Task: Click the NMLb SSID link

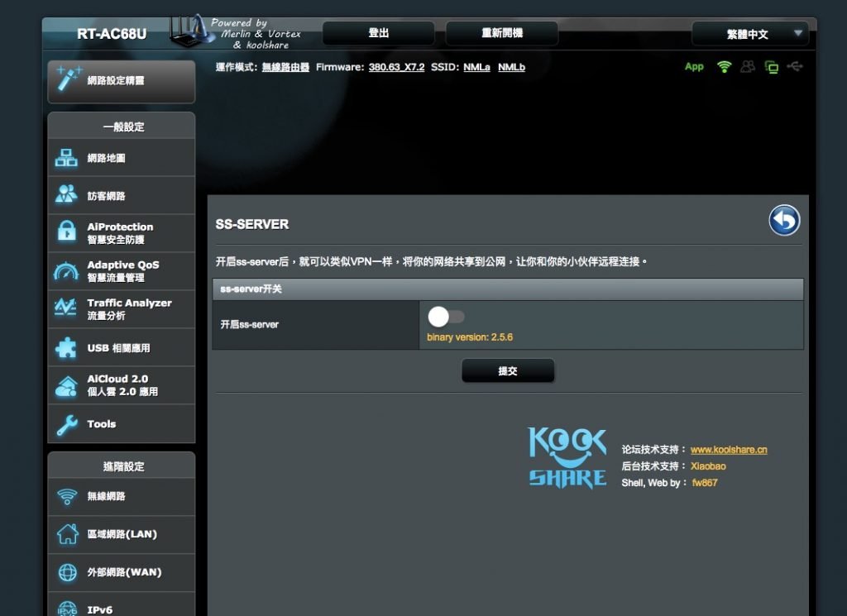Action: tap(511, 67)
